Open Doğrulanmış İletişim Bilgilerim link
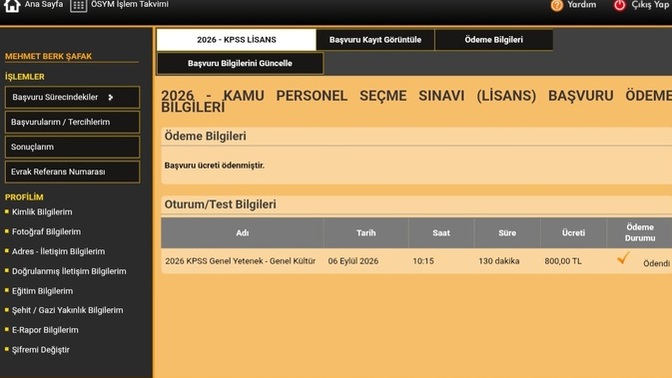Screen dimensions: 672x378 (69, 271)
